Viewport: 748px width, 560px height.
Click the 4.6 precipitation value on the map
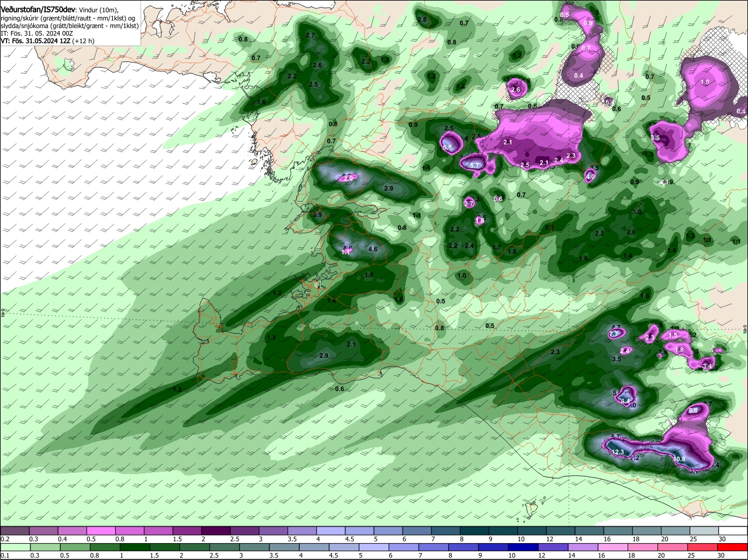tap(373, 249)
